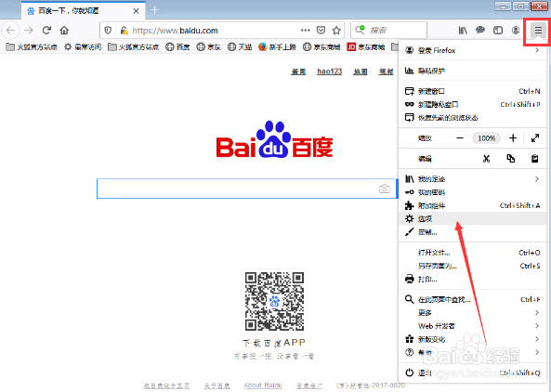Open the Firefox hamburger menu button
The width and height of the screenshot is (551, 392).
pos(538,31)
